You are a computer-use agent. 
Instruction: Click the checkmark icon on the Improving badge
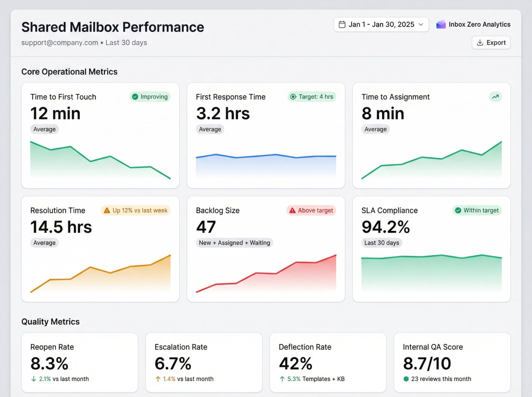pos(135,97)
